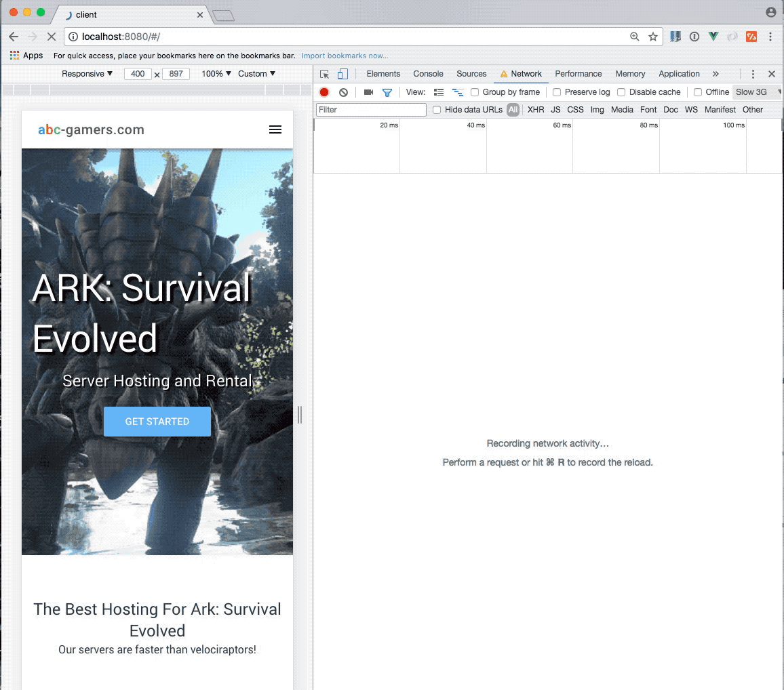Viewport: 784px width, 690px height.
Task: Capture screenshots with the camera icon
Action: point(368,92)
